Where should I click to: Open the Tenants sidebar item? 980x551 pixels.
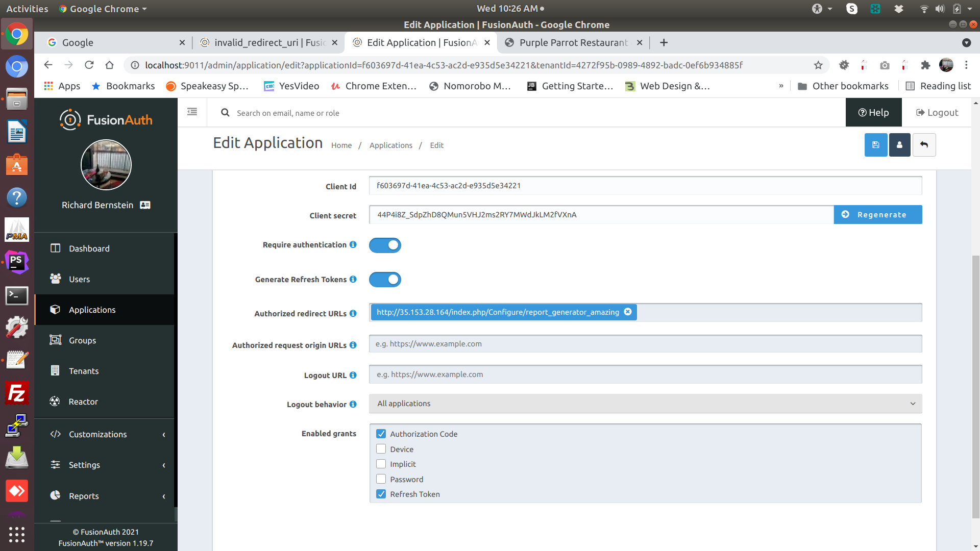coord(84,371)
